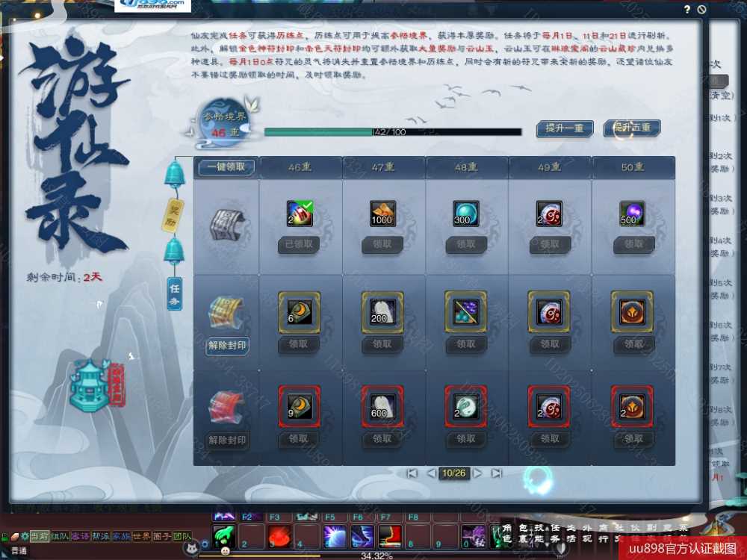Click 领取 under the 1000 gold ingot reward
This screenshot has width=747, height=560.
click(382, 244)
